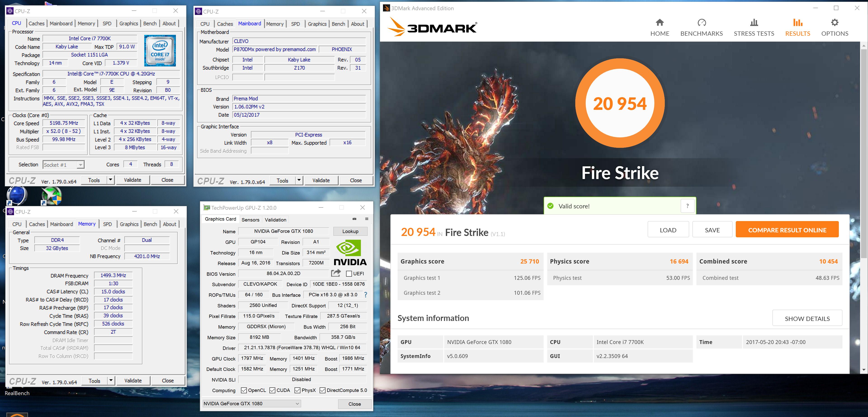868x417 pixels.
Task: Open the Tools dropdown arrow in Memory CPU-Z
Action: click(x=111, y=380)
